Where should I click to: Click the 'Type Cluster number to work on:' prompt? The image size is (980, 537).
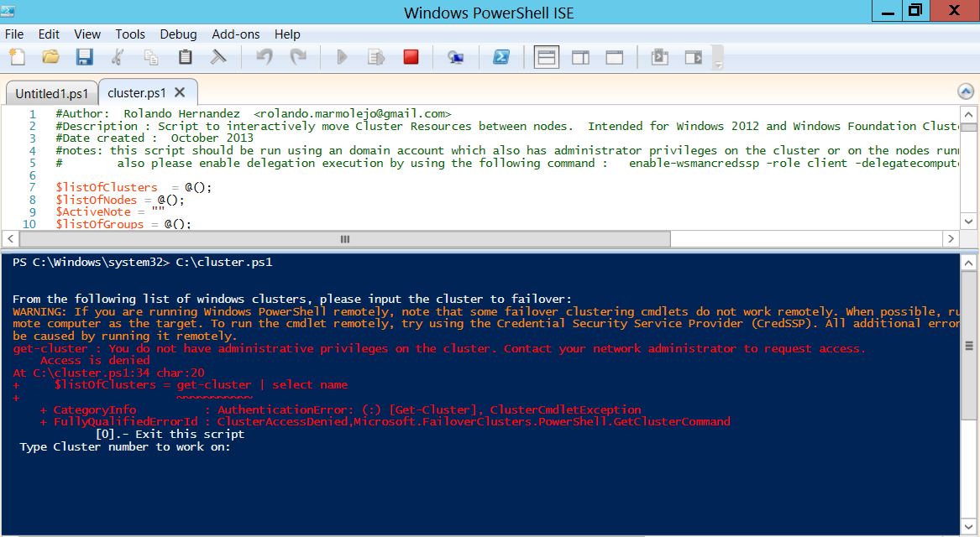point(125,446)
